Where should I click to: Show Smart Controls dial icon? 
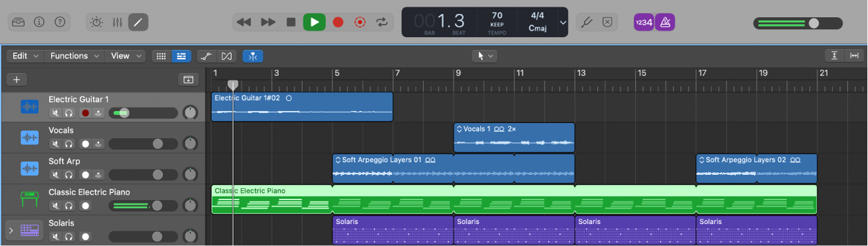click(x=97, y=22)
